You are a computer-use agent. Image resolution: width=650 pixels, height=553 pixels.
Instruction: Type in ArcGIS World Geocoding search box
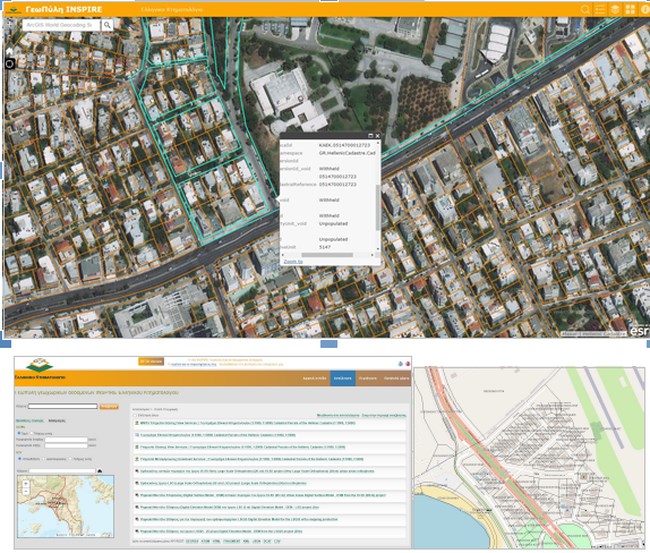(60, 24)
